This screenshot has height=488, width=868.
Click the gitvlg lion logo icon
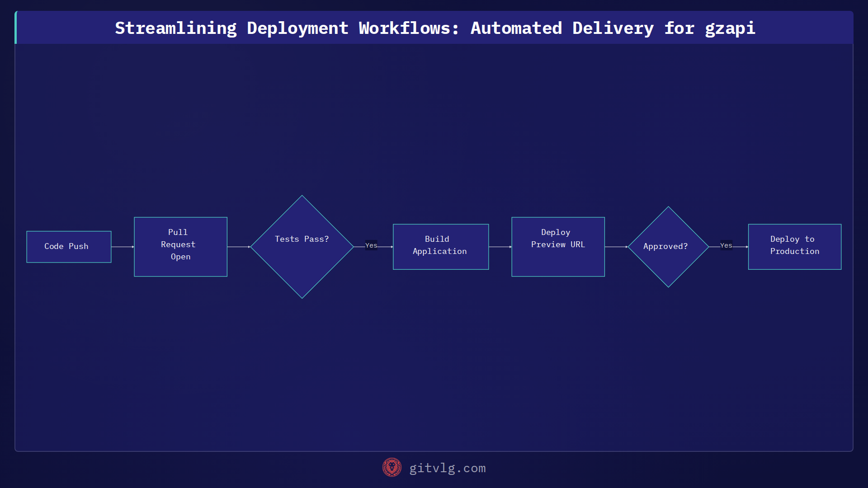pyautogui.click(x=392, y=468)
